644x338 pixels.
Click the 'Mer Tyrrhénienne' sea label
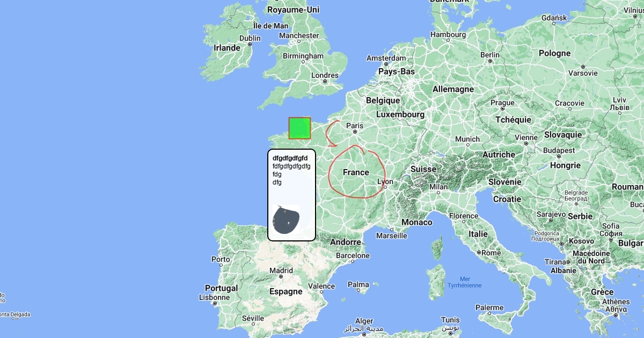464,282
